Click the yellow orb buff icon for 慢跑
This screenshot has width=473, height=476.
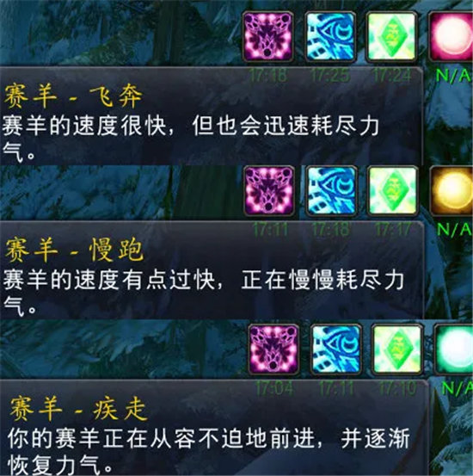(451, 191)
